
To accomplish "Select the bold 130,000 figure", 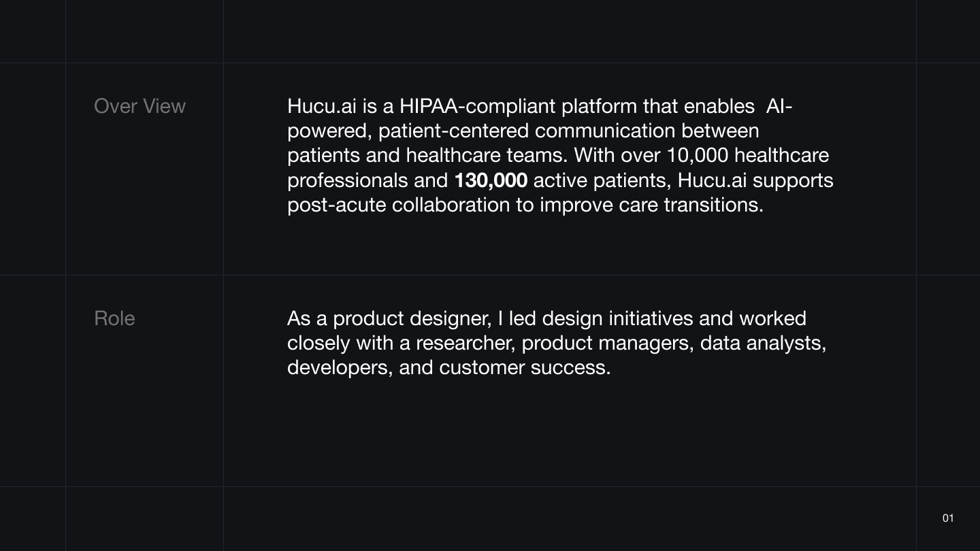I will click(491, 180).
